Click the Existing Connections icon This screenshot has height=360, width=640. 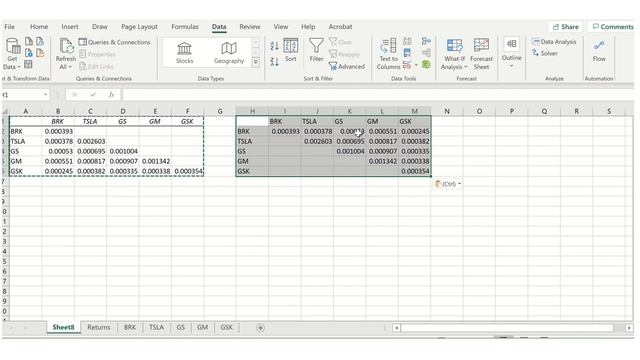click(x=40, y=53)
